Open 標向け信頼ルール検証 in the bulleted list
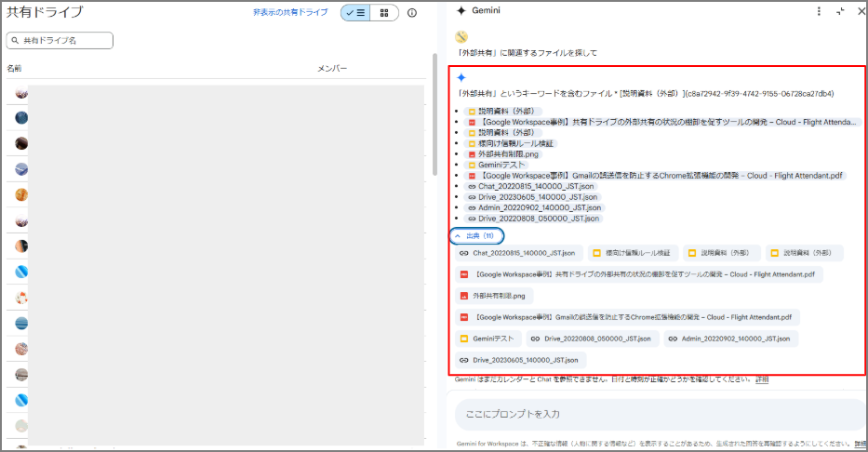Viewport: 868px width, 452px height. (x=510, y=143)
